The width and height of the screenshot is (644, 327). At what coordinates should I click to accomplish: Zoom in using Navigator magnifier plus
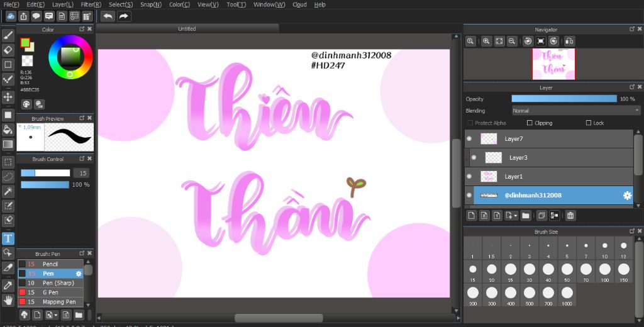[486, 41]
